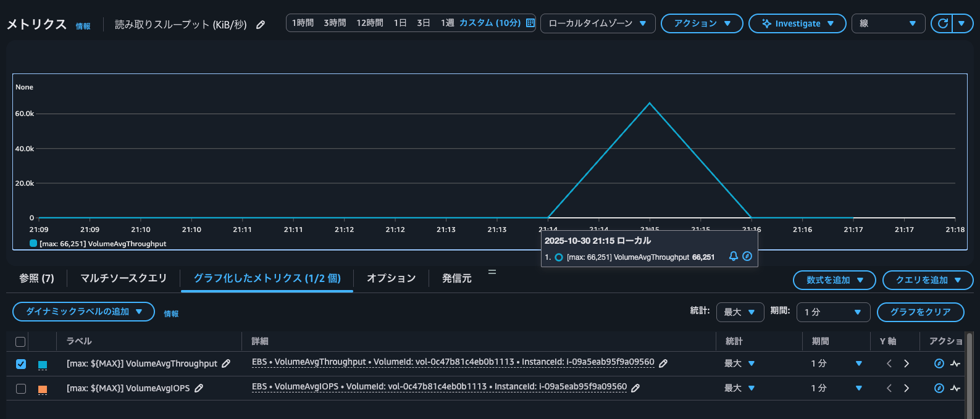Open the 情報 link beside メトリクス
The height and width of the screenshot is (419, 980).
83,26
